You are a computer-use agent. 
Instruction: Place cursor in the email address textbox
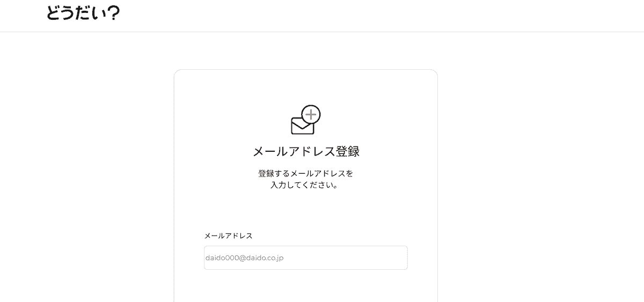[x=305, y=257]
